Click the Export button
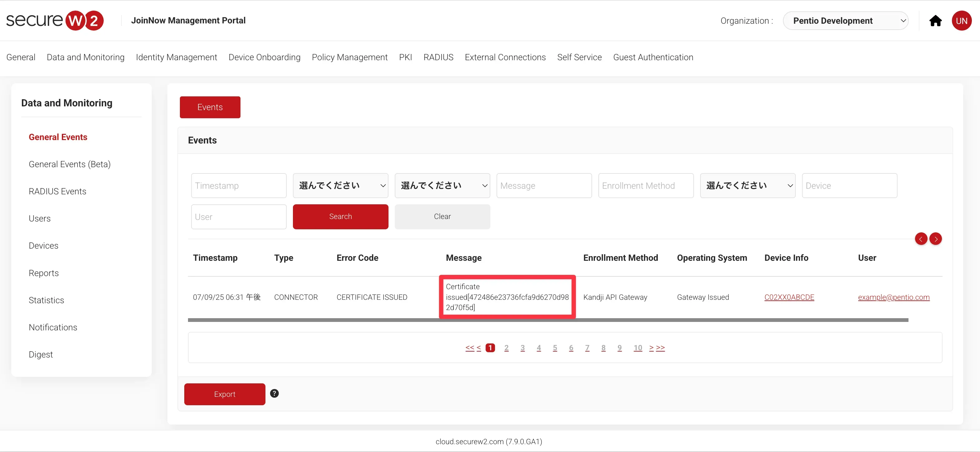 [x=225, y=394]
